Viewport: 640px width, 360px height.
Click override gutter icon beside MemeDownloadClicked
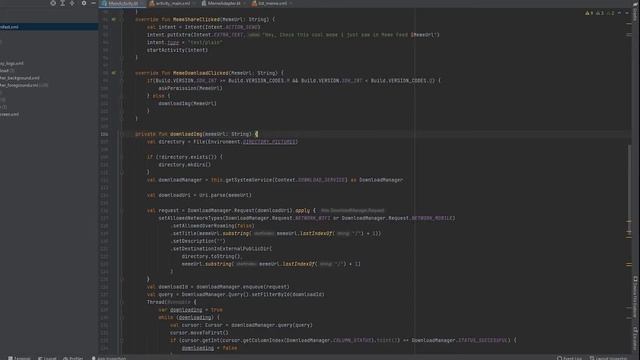click(x=114, y=73)
